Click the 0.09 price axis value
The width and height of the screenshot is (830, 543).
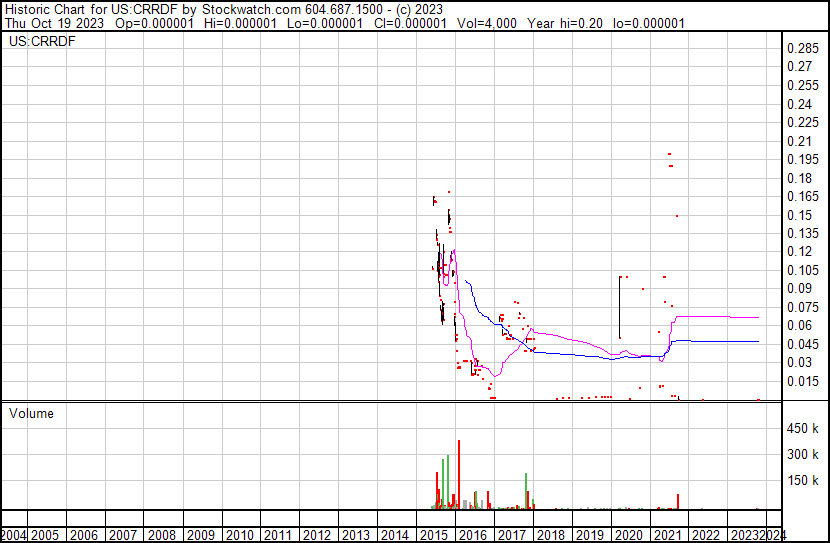[799, 288]
